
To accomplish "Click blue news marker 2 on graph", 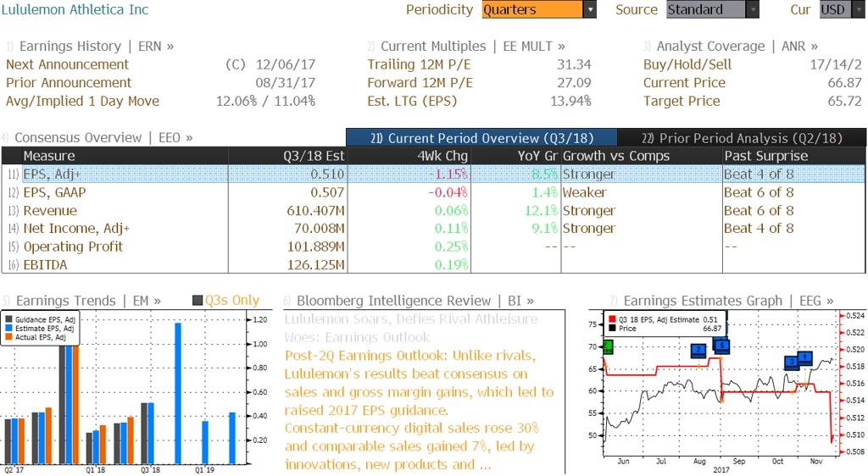I will pyautogui.click(x=698, y=350).
